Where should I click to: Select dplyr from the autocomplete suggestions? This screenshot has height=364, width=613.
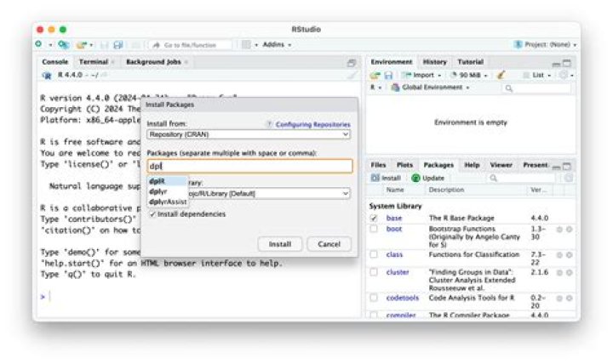[x=168, y=191]
